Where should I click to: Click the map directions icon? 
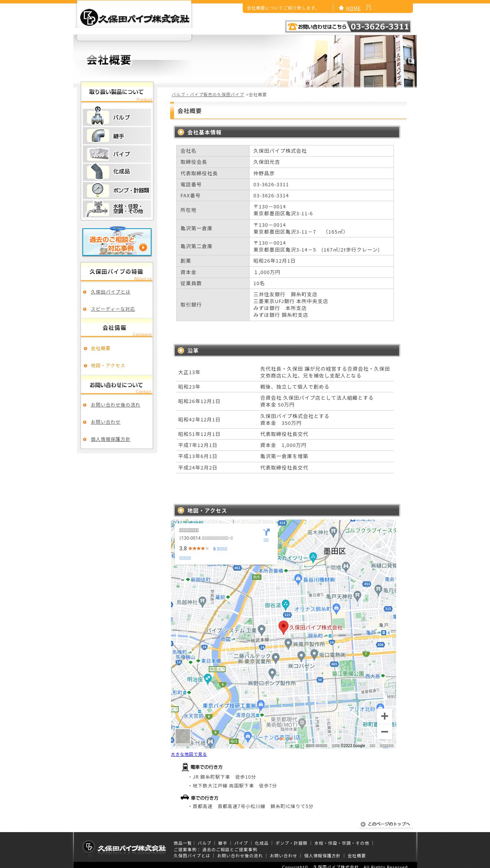click(x=266, y=532)
